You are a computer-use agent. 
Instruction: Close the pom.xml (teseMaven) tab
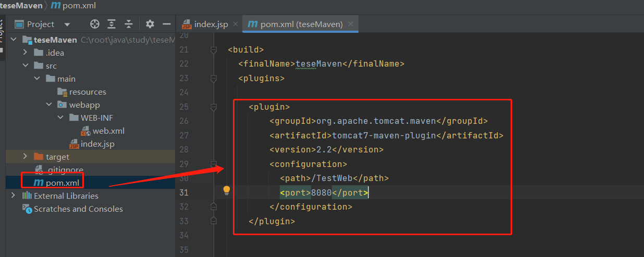(x=351, y=24)
